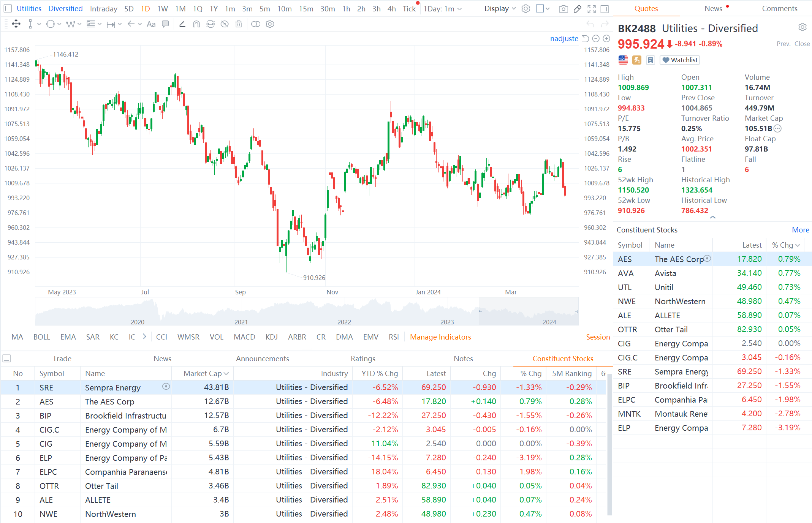This screenshot has height=523, width=812.
Task: Toggle the MACD indicator
Action: (x=244, y=337)
